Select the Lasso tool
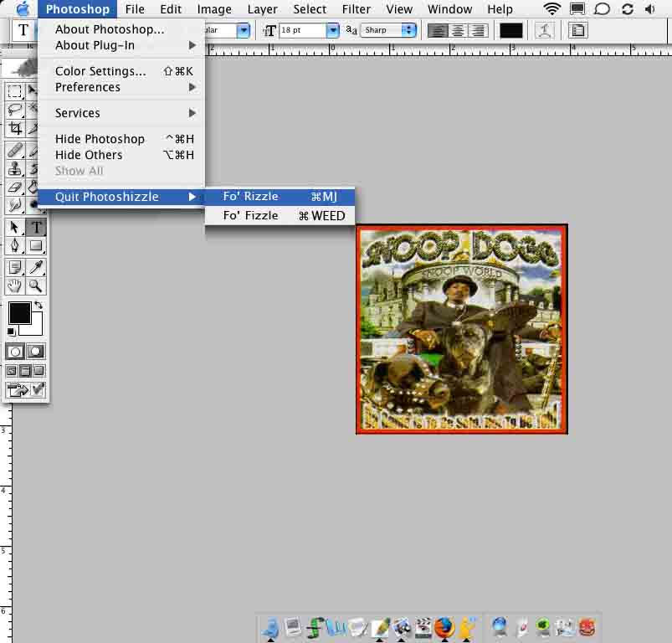This screenshot has height=643, width=672. pos(14,110)
